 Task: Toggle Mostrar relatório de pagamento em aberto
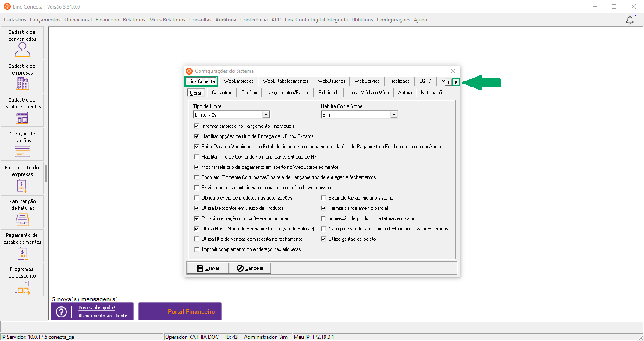tap(197, 167)
